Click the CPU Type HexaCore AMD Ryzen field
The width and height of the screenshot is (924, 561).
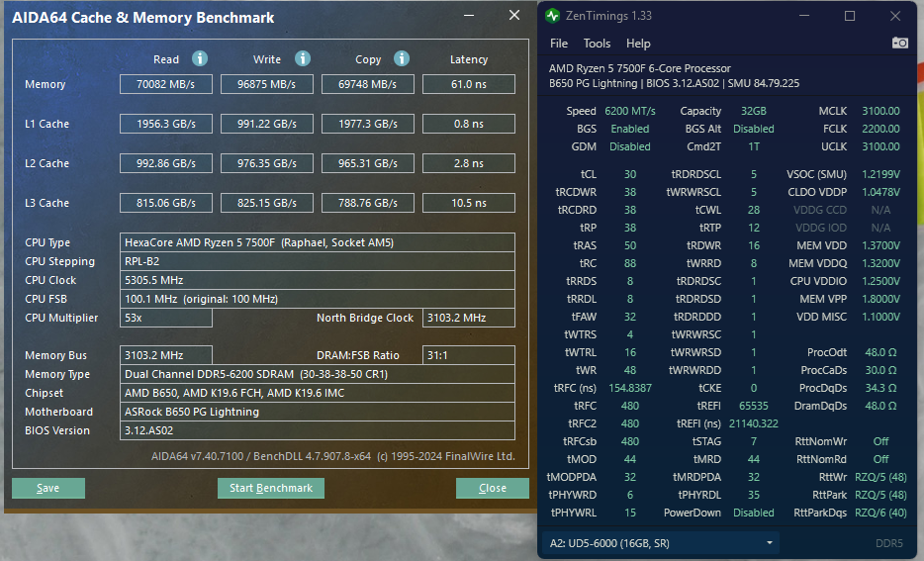coord(318,242)
